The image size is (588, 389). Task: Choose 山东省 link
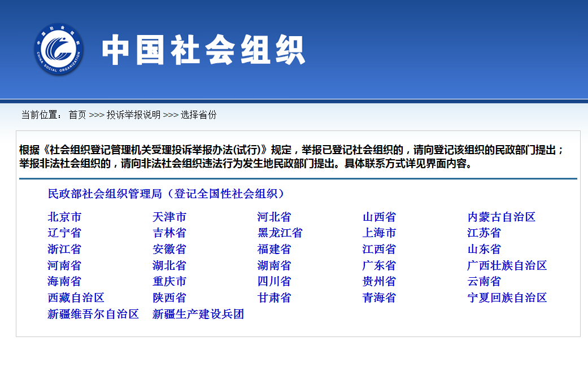click(484, 249)
